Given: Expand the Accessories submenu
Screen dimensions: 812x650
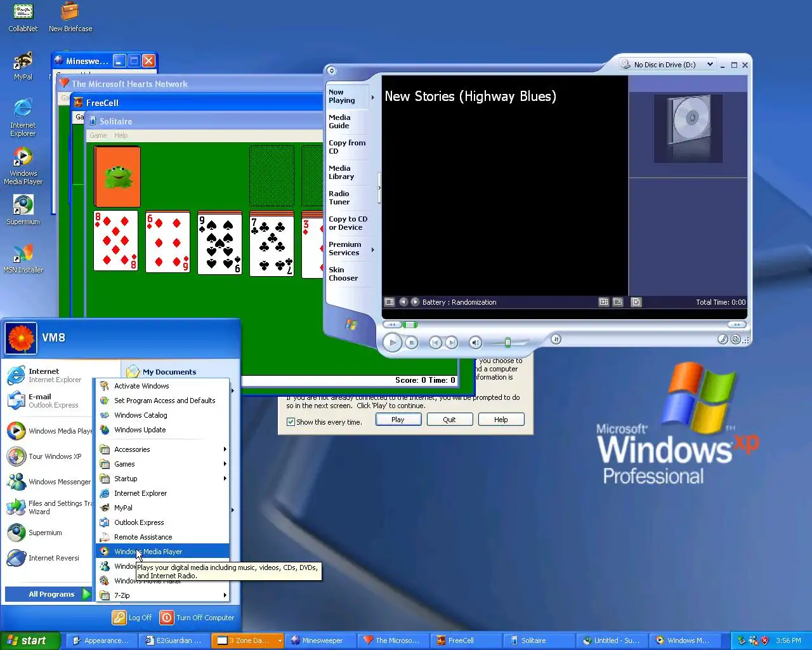Looking at the screenshot, I should pyautogui.click(x=162, y=449).
